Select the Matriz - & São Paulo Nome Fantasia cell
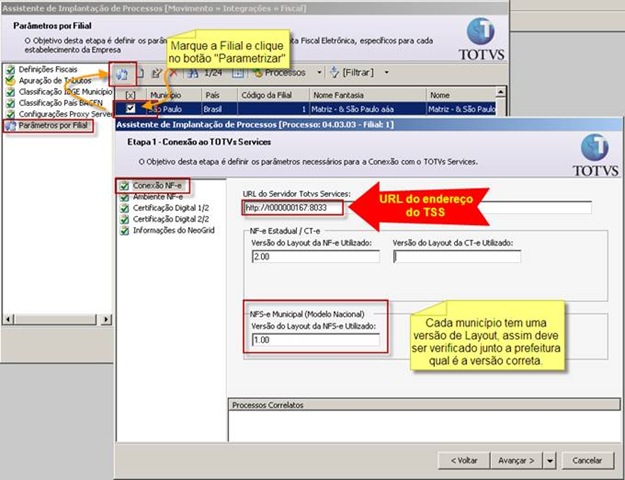This screenshot has height=480, width=625. tap(368, 109)
